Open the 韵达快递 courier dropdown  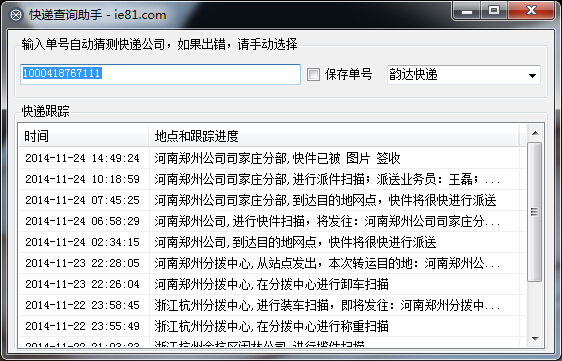[463, 75]
